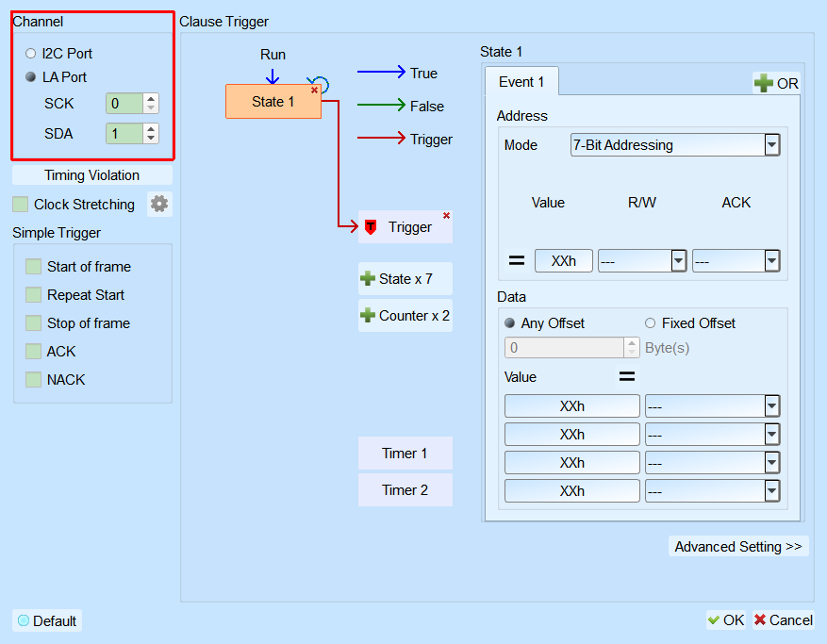Open third data value row dropdown
Screen dimensions: 827x644
click(x=713, y=463)
